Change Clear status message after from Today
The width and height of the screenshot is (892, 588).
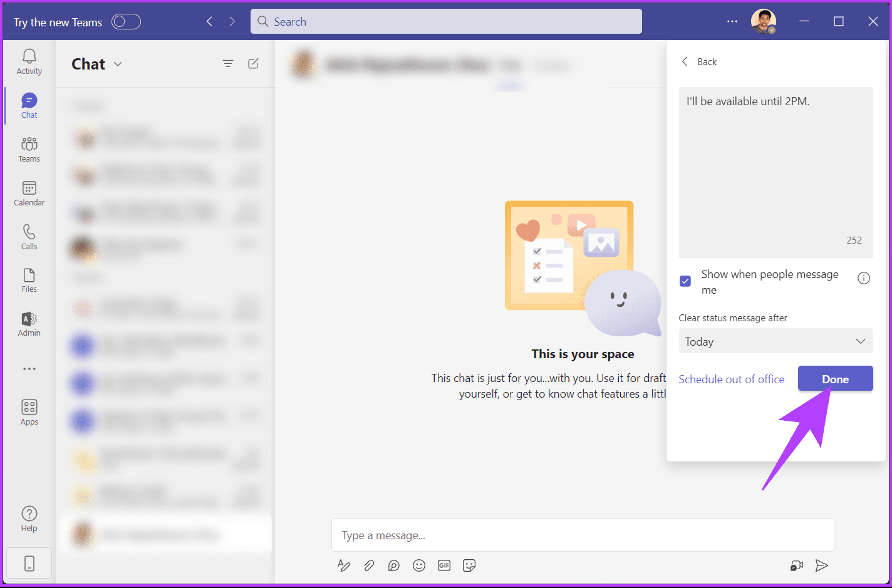point(775,341)
